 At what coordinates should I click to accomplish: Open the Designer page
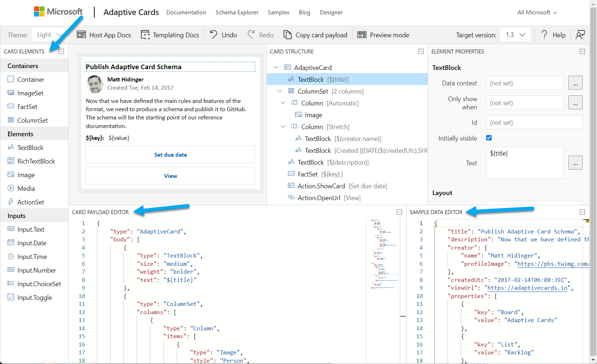click(x=331, y=13)
